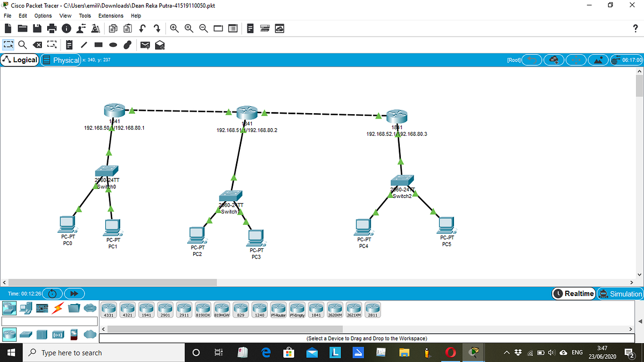Screen dimensions: 644x362
Task: Pick the 1841 router model
Action: pyautogui.click(x=316, y=311)
